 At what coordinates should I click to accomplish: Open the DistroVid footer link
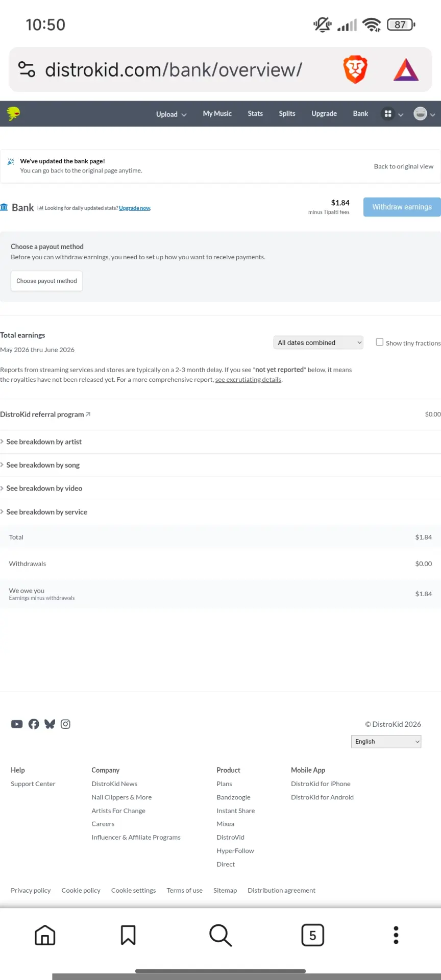(230, 837)
